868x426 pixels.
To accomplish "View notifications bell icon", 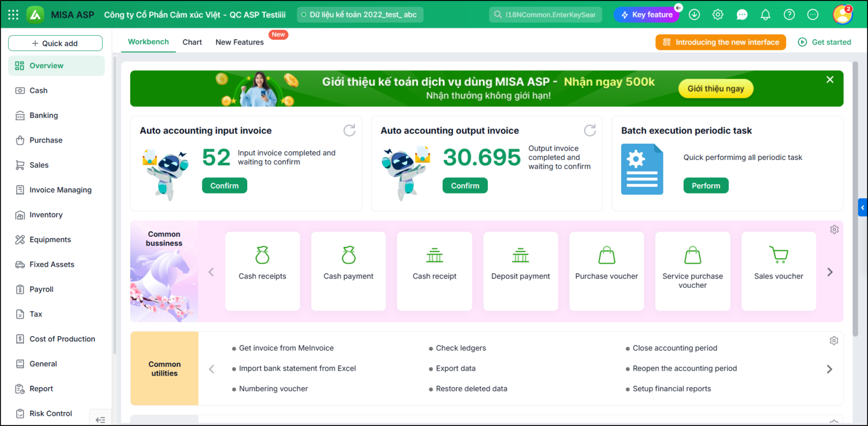I will pyautogui.click(x=765, y=15).
